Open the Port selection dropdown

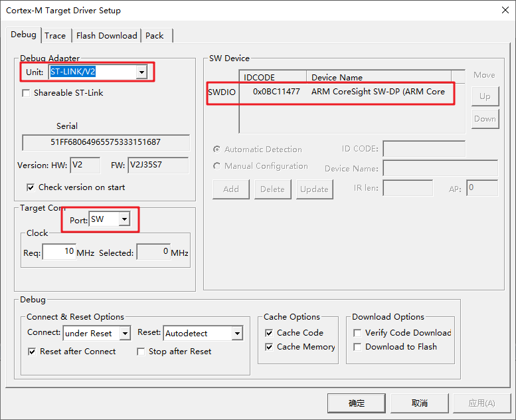(124, 219)
